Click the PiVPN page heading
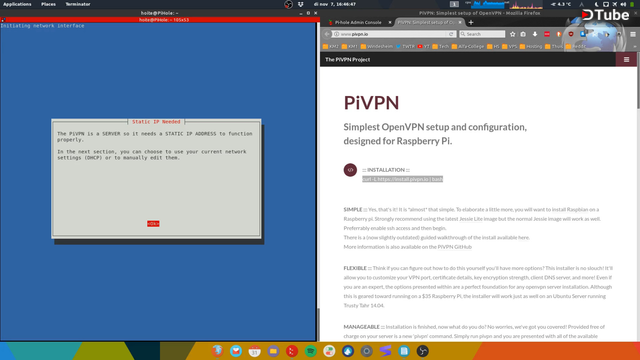The height and width of the screenshot is (360, 640). tap(371, 102)
